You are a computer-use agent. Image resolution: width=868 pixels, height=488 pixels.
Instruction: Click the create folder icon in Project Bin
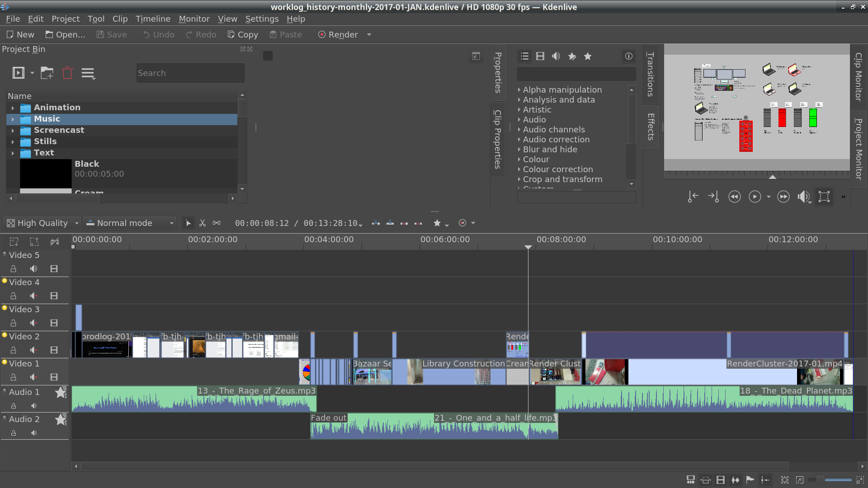pos(47,73)
